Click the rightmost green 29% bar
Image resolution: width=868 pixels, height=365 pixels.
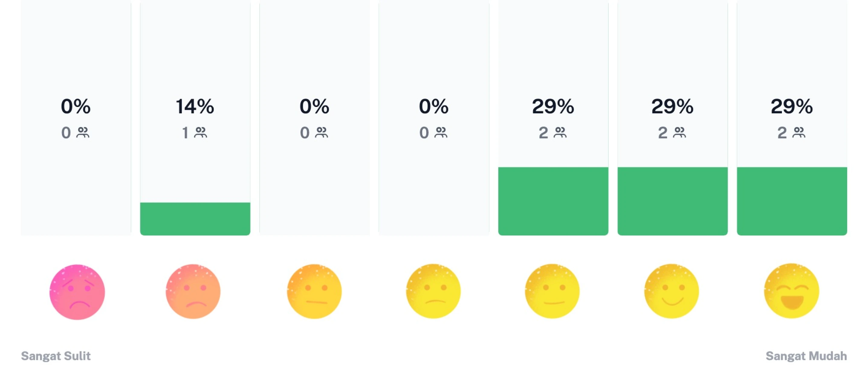(792, 201)
